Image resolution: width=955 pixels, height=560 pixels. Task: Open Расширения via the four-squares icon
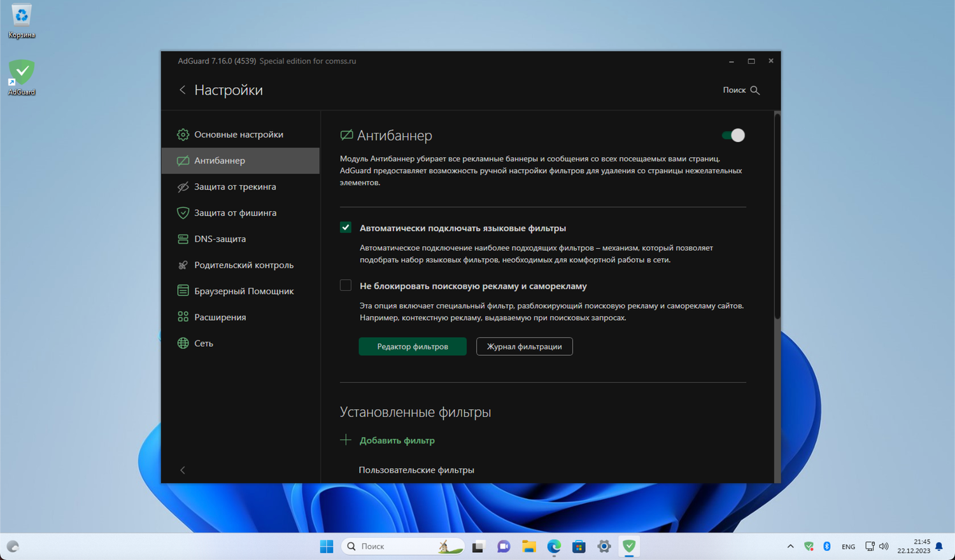click(x=183, y=317)
